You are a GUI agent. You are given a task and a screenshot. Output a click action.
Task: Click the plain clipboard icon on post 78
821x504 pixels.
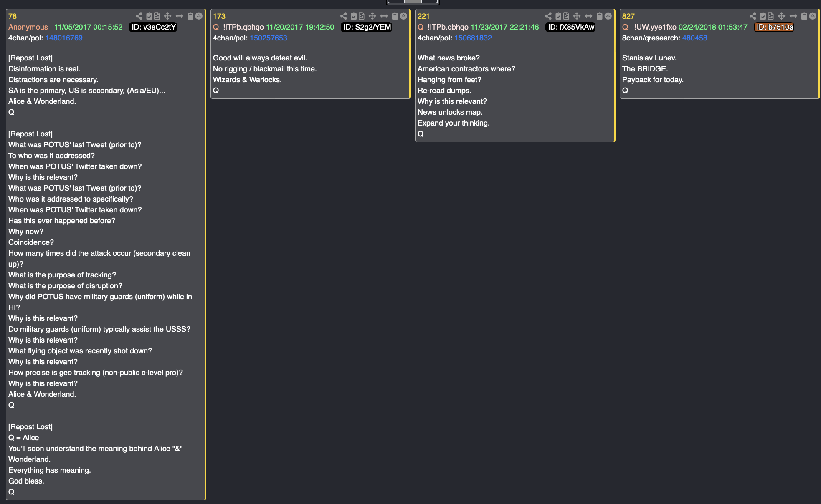click(x=190, y=16)
